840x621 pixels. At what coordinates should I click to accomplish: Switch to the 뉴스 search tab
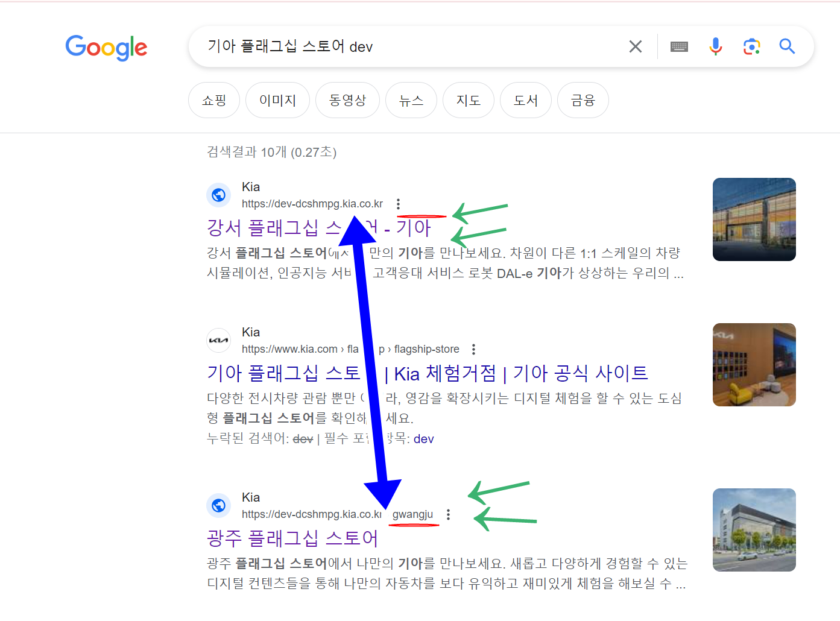[x=411, y=100]
